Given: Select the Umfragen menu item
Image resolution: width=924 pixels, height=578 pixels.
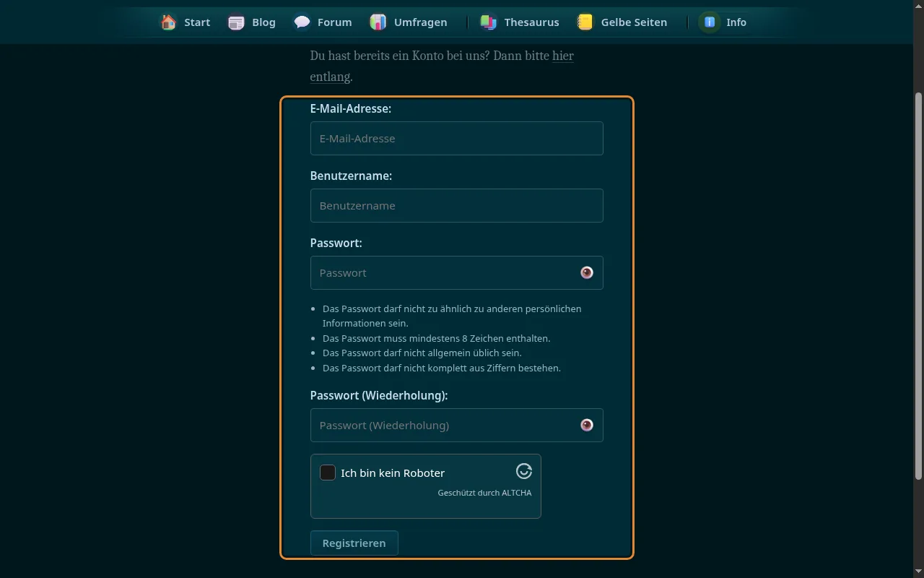Looking at the screenshot, I should (x=409, y=22).
